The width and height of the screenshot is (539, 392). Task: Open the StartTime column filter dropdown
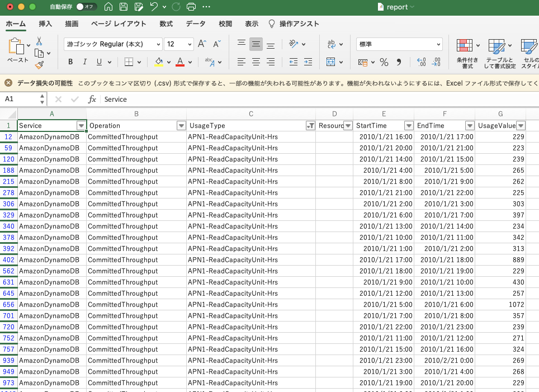[409, 126]
